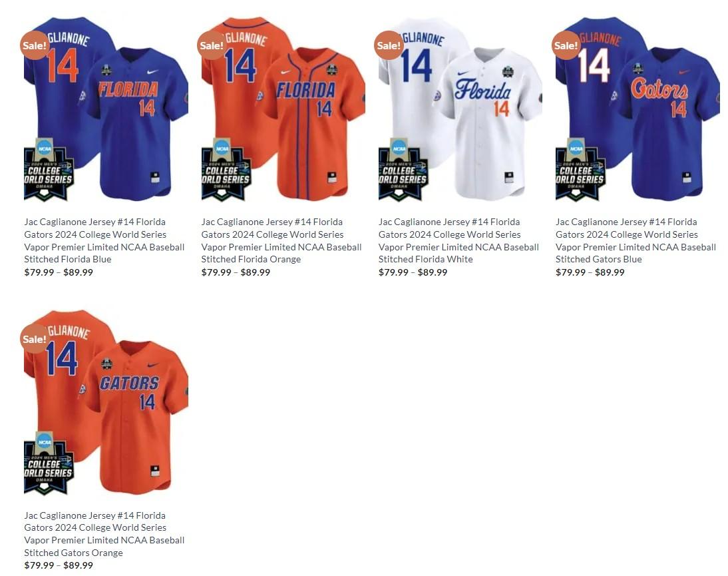Open the Florida Orange jersey image

[283, 109]
